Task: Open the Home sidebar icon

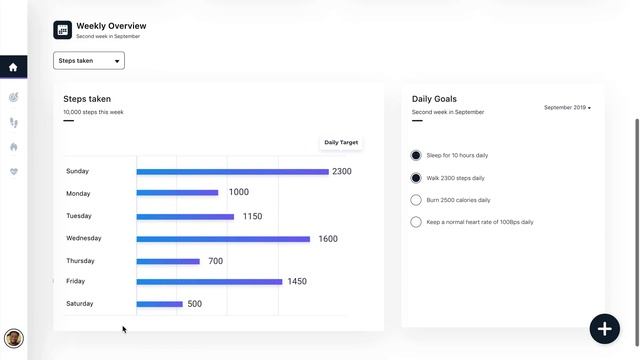Action: (13, 67)
